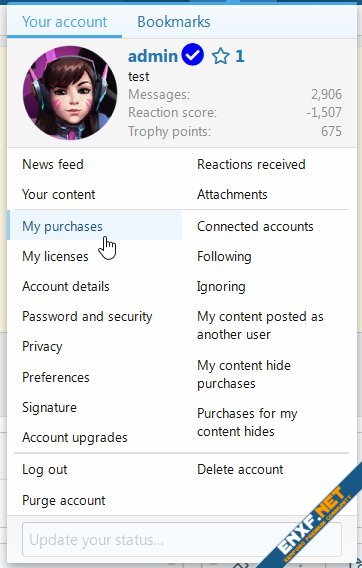This screenshot has height=568, width=362.
Task: Open the admin username link
Action: pyautogui.click(x=153, y=56)
